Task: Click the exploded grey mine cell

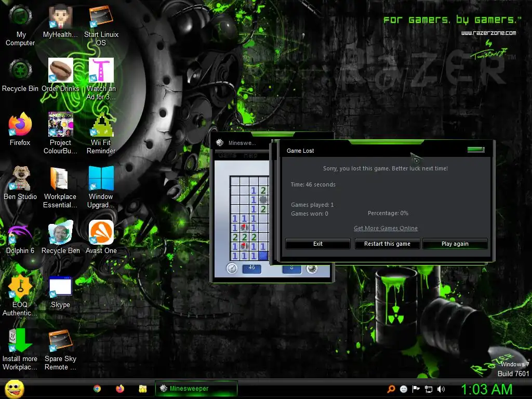Action: 263,199
